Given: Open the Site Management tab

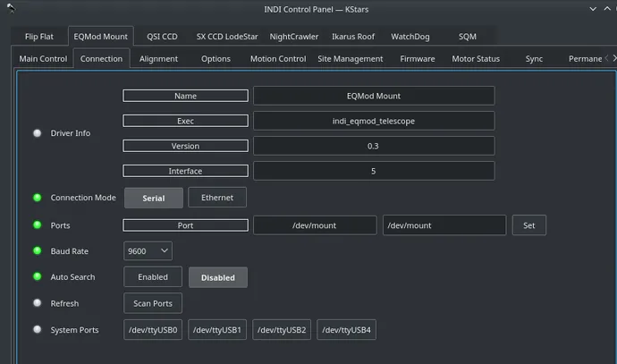Looking at the screenshot, I should (351, 59).
